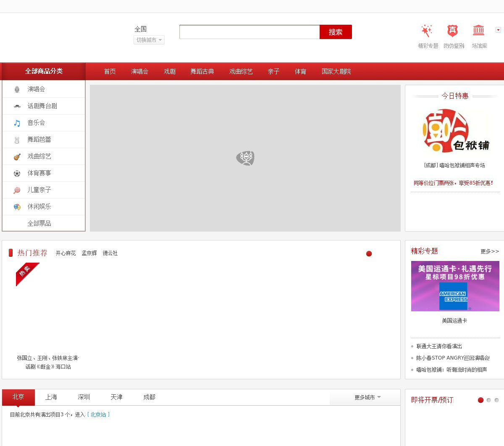The image size is (504, 446).
Task: Select the first red carousel dot in 即将开票/预订
Action: [480, 400]
